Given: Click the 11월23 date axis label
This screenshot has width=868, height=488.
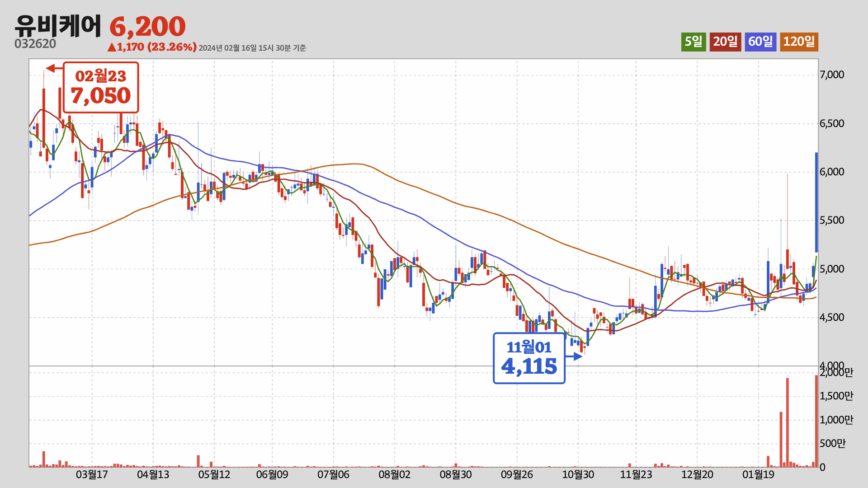Looking at the screenshot, I should [x=636, y=474].
